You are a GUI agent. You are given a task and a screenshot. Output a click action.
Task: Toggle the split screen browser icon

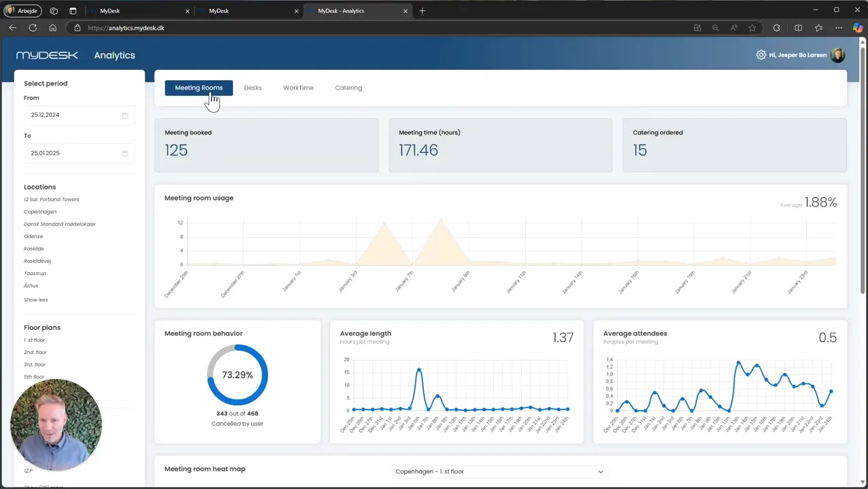pos(798,28)
